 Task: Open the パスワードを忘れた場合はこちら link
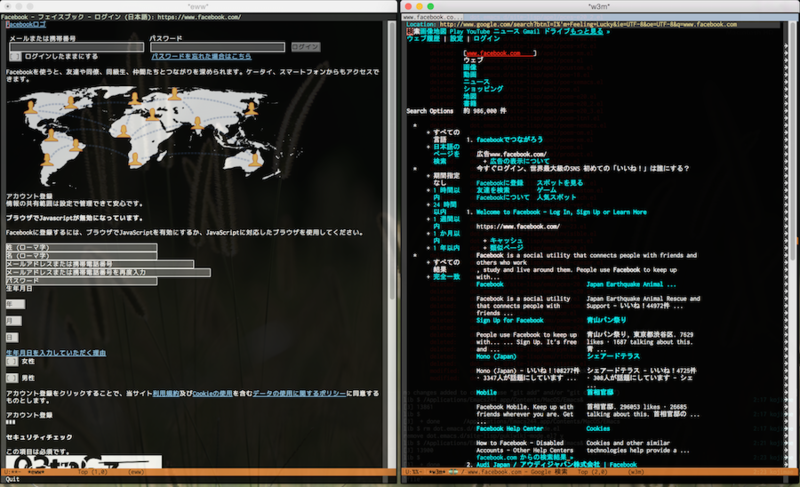[x=202, y=57]
